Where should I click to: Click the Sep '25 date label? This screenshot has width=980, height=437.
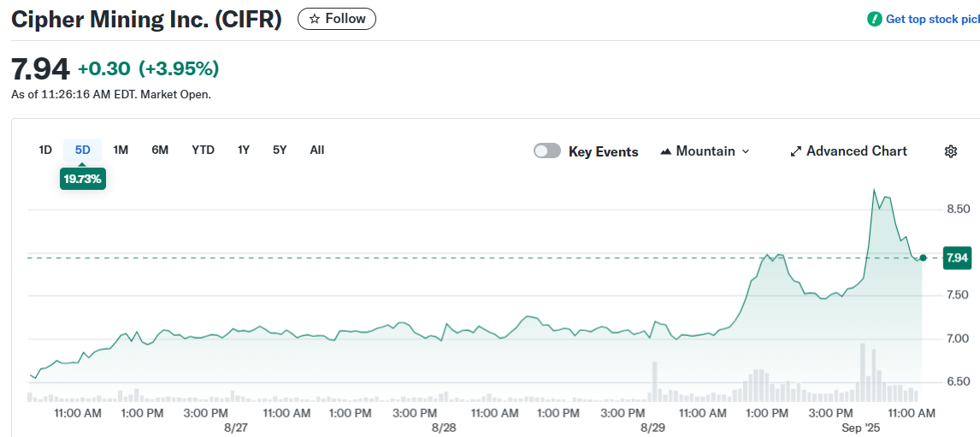pyautogui.click(x=860, y=428)
